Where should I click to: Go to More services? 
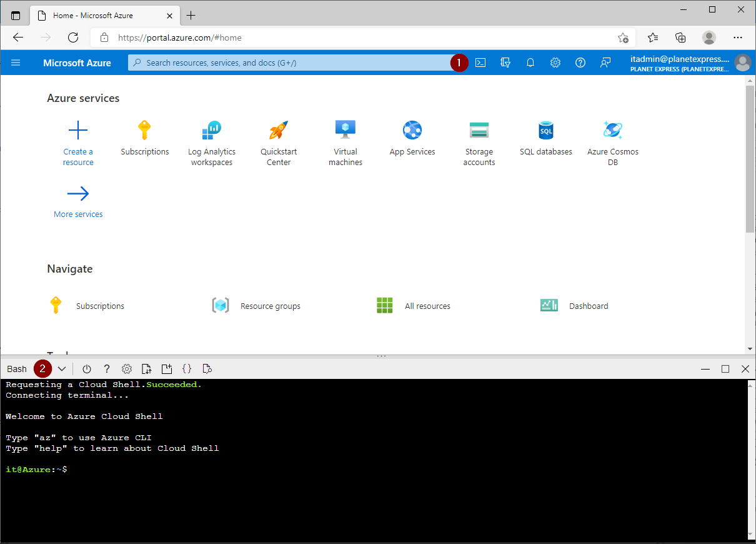[78, 201]
